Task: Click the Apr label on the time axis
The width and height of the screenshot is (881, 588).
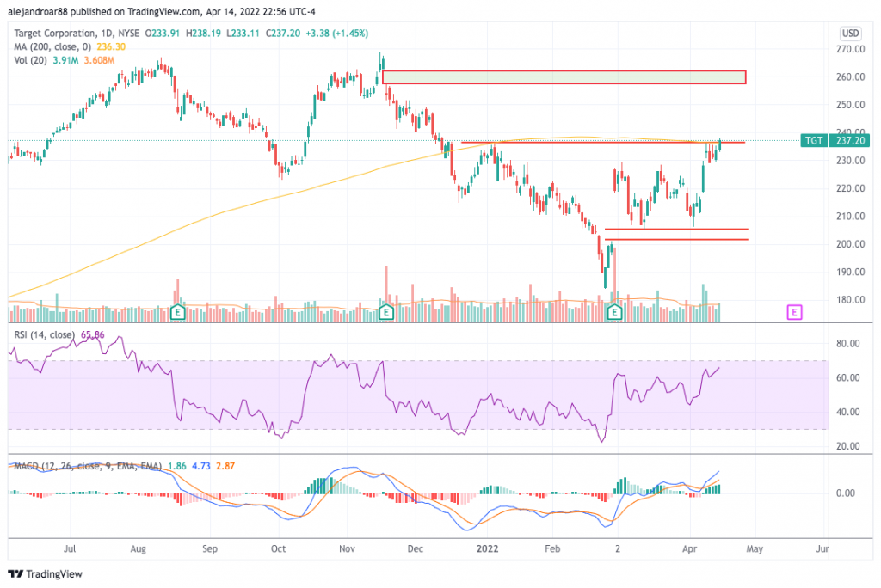Action: pos(689,548)
